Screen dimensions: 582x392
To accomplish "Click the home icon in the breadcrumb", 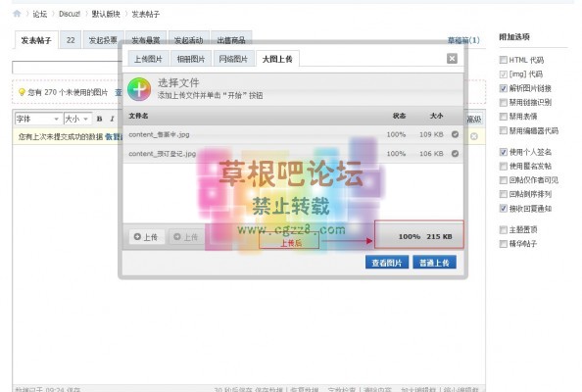I will point(17,14).
